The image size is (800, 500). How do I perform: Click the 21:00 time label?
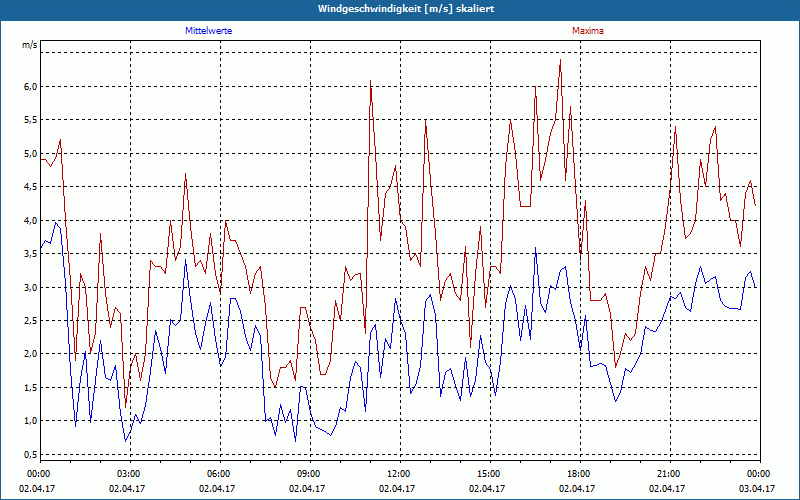(x=667, y=474)
